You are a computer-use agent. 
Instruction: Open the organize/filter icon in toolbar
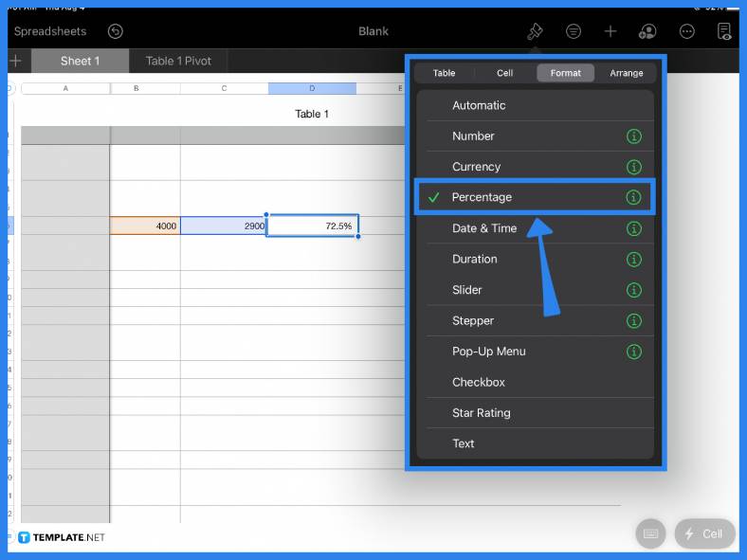tap(574, 31)
